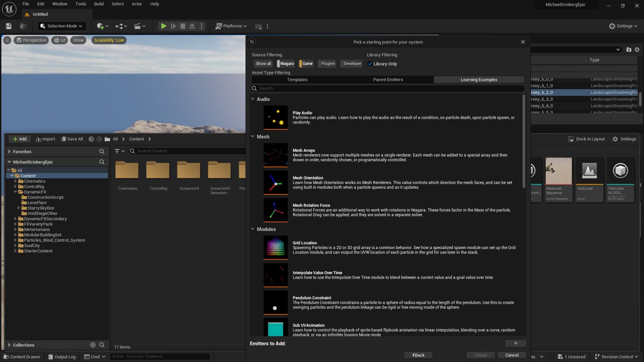Collapse the DynamicFX folder in tree

tap(15, 192)
